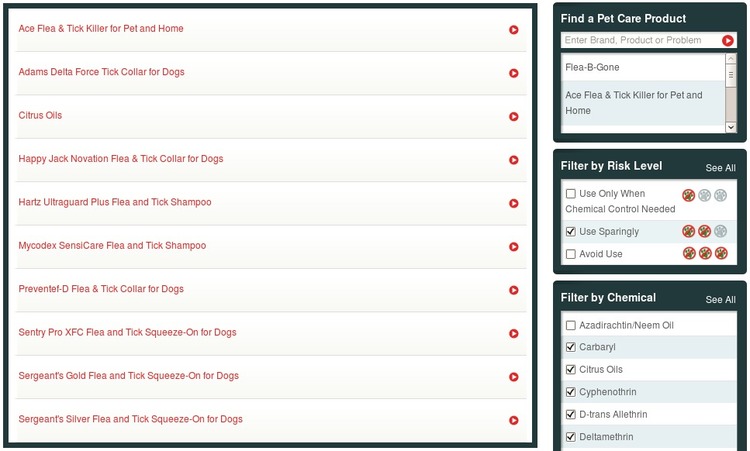Click the risk rating icons beside Avoid Use
750x451 pixels.
[x=704, y=254]
